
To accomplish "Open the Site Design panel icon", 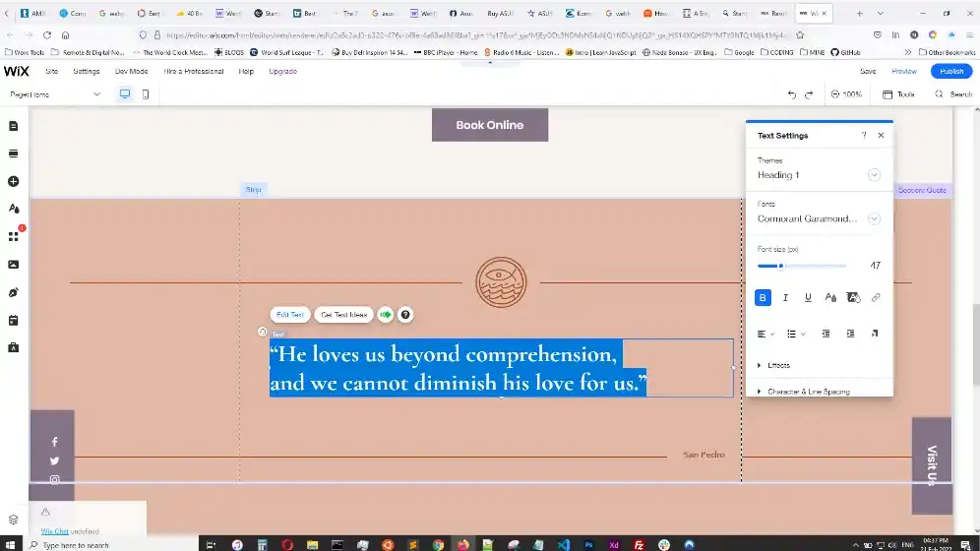I will [x=14, y=209].
